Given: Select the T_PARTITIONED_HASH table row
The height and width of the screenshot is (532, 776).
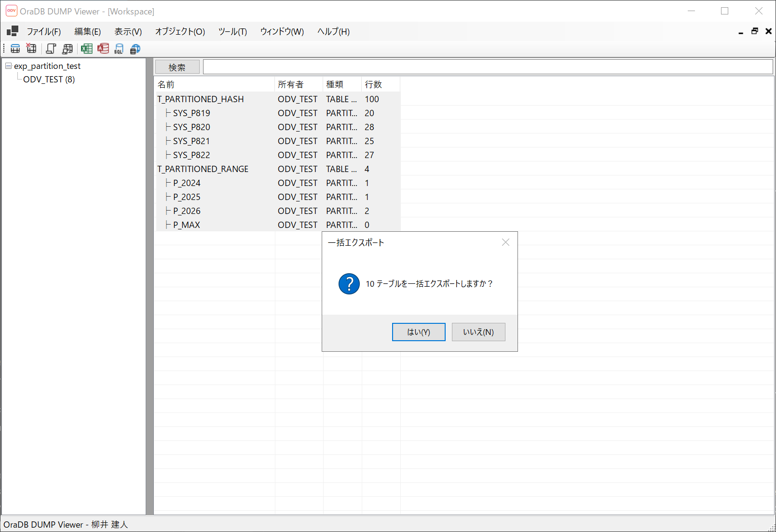Looking at the screenshot, I should (201, 99).
